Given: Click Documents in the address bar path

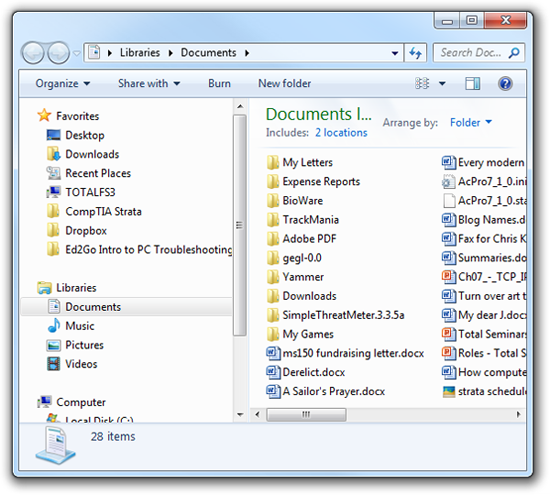Looking at the screenshot, I should pos(208,53).
